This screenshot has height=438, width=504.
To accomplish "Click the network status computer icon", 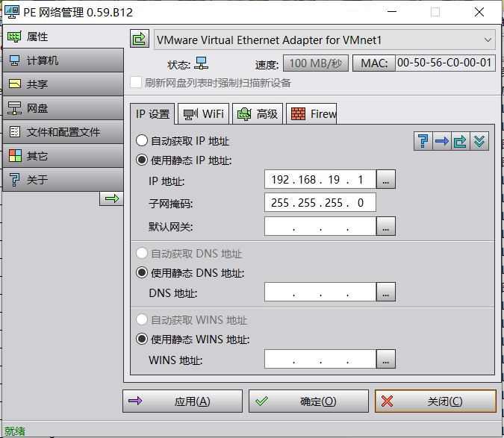I will click(x=202, y=63).
